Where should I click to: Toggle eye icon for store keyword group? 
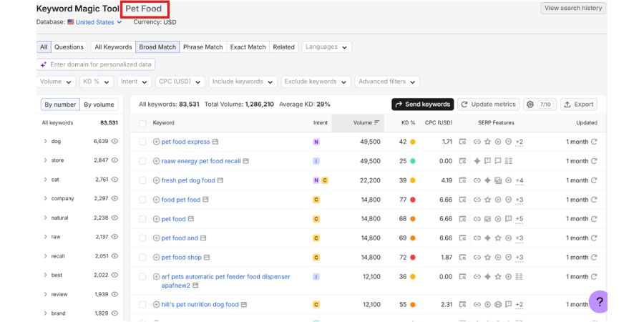click(x=115, y=160)
